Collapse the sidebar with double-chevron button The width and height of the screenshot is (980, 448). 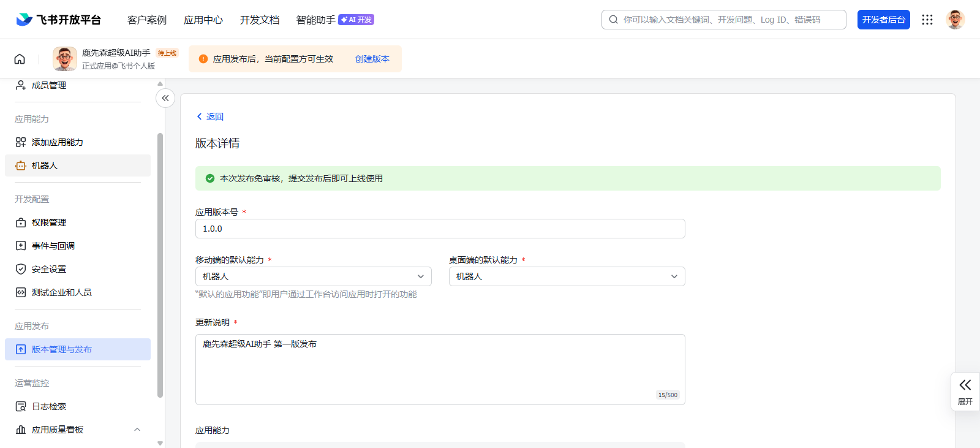165,98
